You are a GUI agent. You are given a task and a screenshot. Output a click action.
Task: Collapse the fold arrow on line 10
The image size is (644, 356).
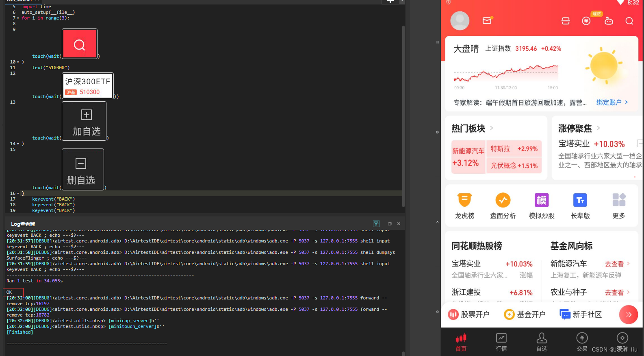click(18, 62)
